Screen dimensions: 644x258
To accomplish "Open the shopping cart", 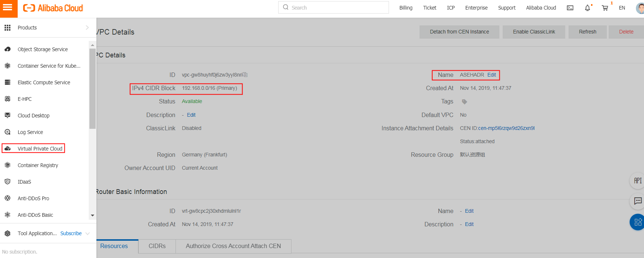I will click(x=605, y=8).
